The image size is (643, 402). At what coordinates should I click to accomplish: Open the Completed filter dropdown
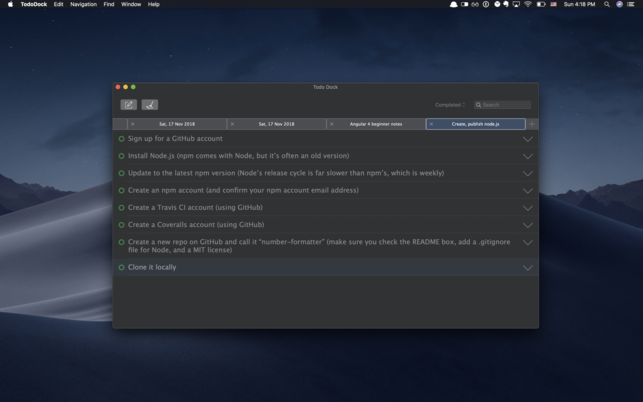point(450,105)
